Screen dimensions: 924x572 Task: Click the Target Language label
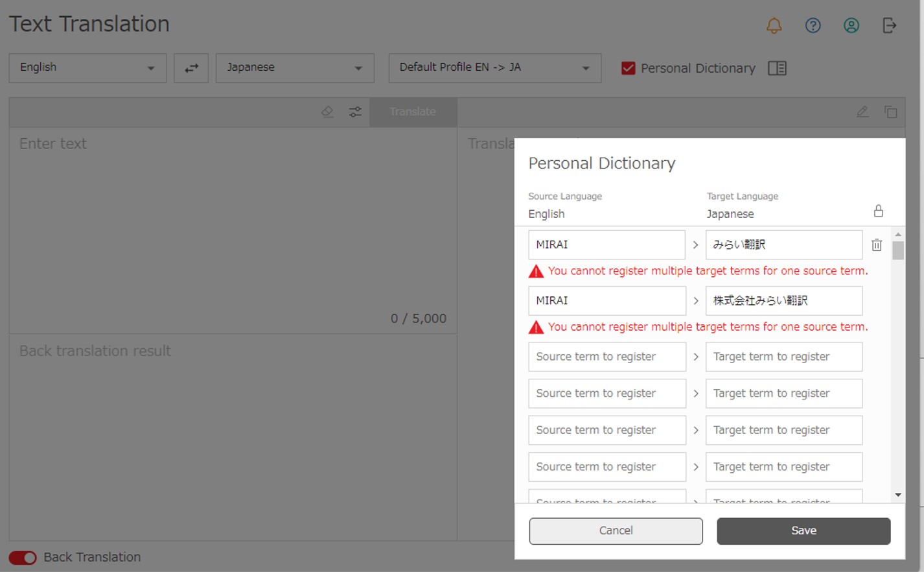click(x=743, y=197)
